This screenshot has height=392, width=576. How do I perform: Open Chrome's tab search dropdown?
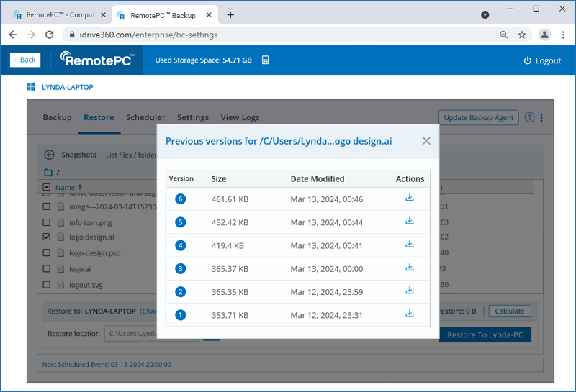pos(485,14)
